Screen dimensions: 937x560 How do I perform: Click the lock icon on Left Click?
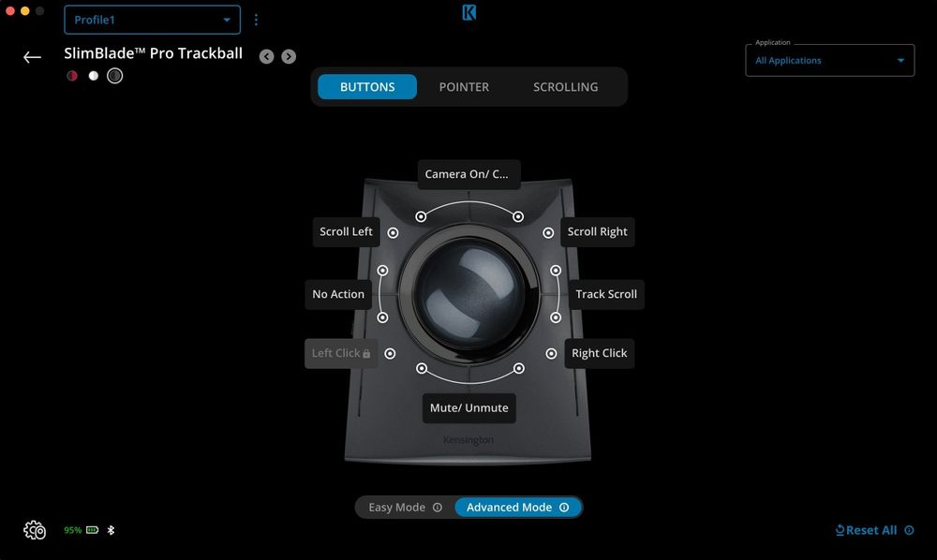click(366, 353)
